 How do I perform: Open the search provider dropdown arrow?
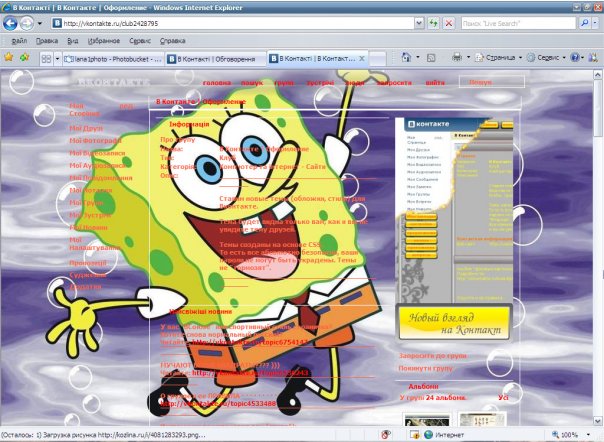point(595,24)
